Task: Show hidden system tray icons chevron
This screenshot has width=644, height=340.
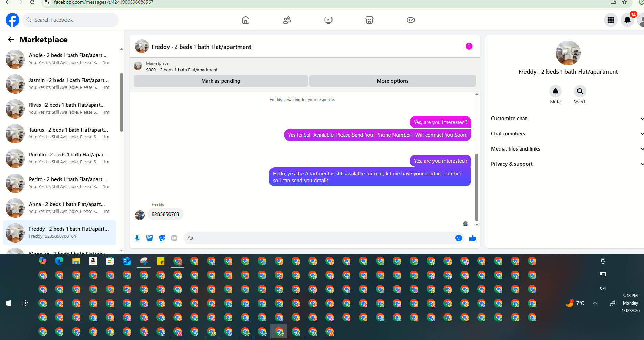Action: (595, 303)
